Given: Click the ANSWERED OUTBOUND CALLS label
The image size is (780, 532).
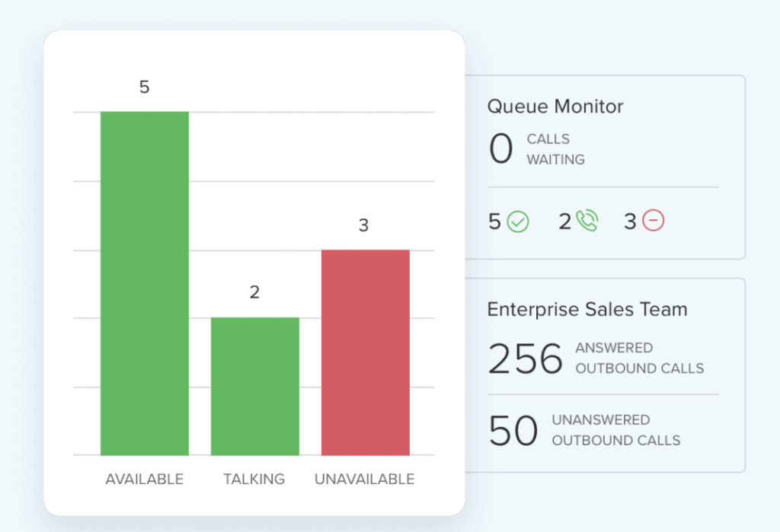Looking at the screenshot, I should click(639, 358).
